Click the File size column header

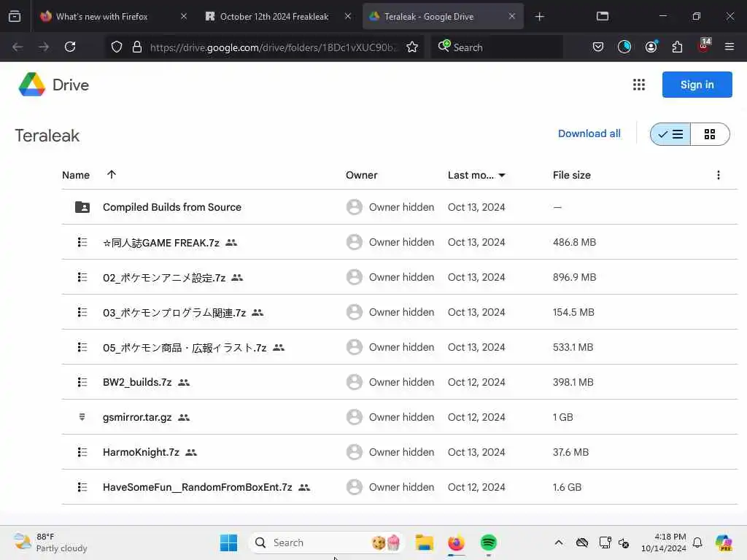(572, 175)
